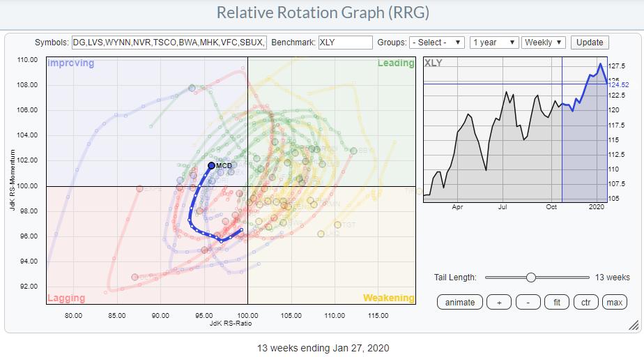Start the animate playback button
The height and width of the screenshot is (357, 644).
460,302
